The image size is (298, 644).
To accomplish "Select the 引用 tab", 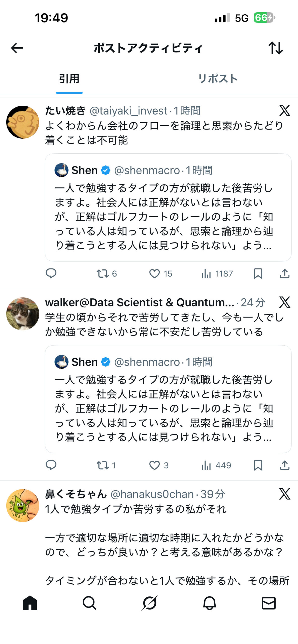I will [x=69, y=79].
